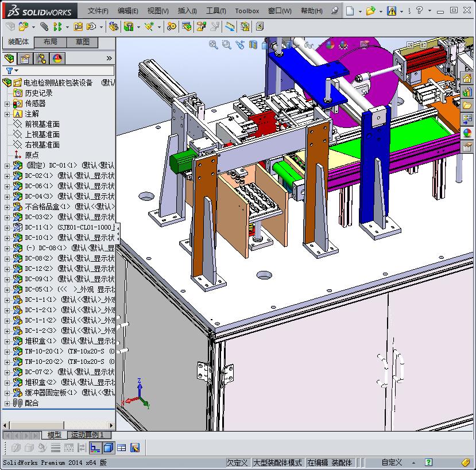Open the DisplayManager tab icon
Viewport: 476px width, 470px height.
pyautogui.click(x=57, y=59)
